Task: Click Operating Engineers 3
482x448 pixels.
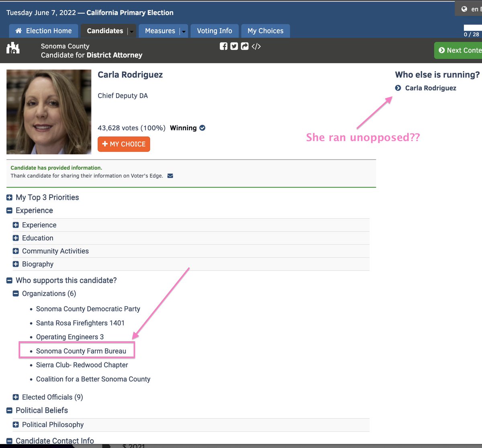Action: (70, 337)
